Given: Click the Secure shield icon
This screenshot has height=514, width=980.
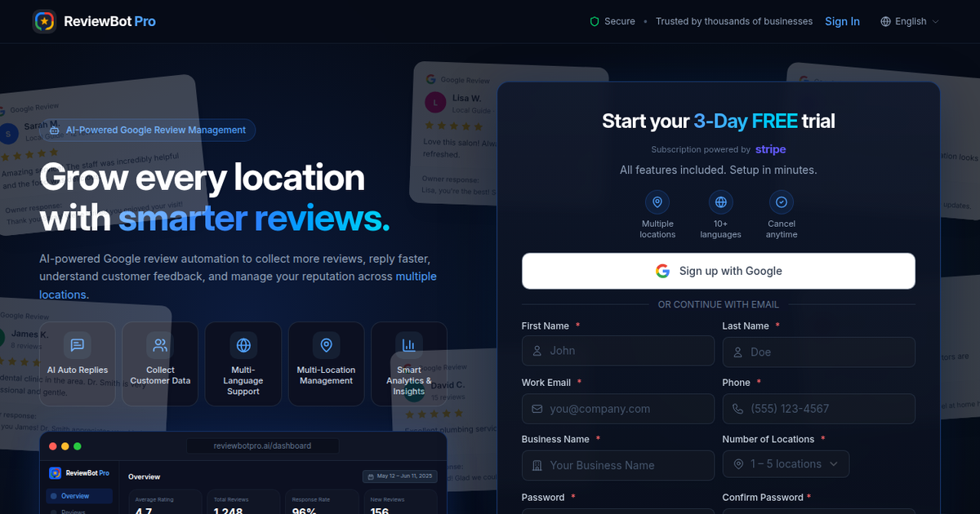Looking at the screenshot, I should (595, 21).
